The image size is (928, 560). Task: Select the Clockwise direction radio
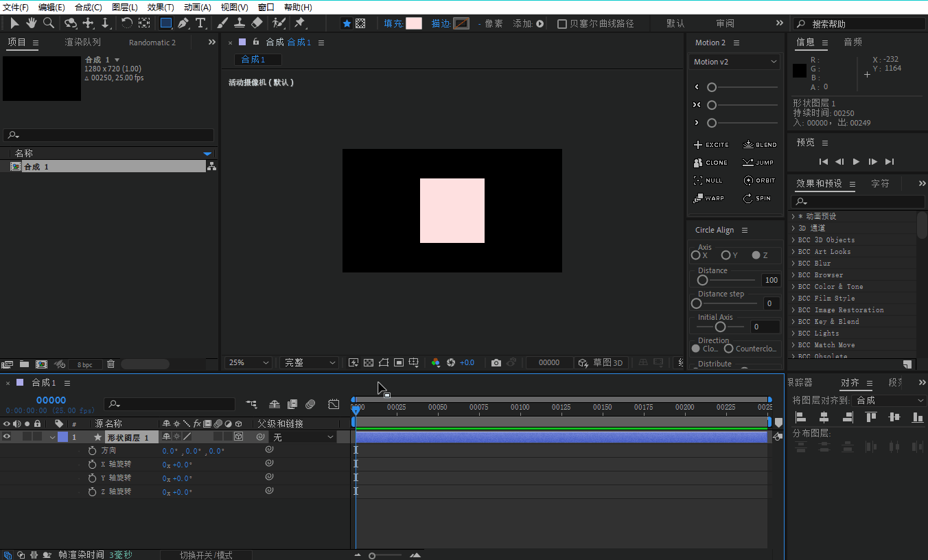pos(696,349)
